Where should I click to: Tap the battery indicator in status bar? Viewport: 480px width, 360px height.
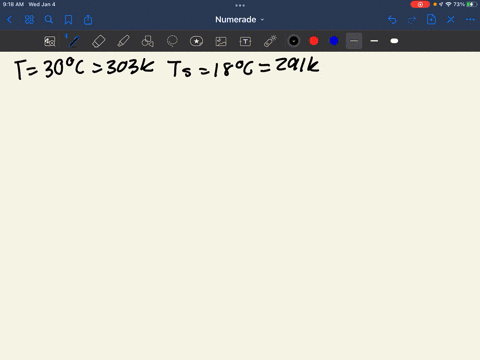coord(471,4)
